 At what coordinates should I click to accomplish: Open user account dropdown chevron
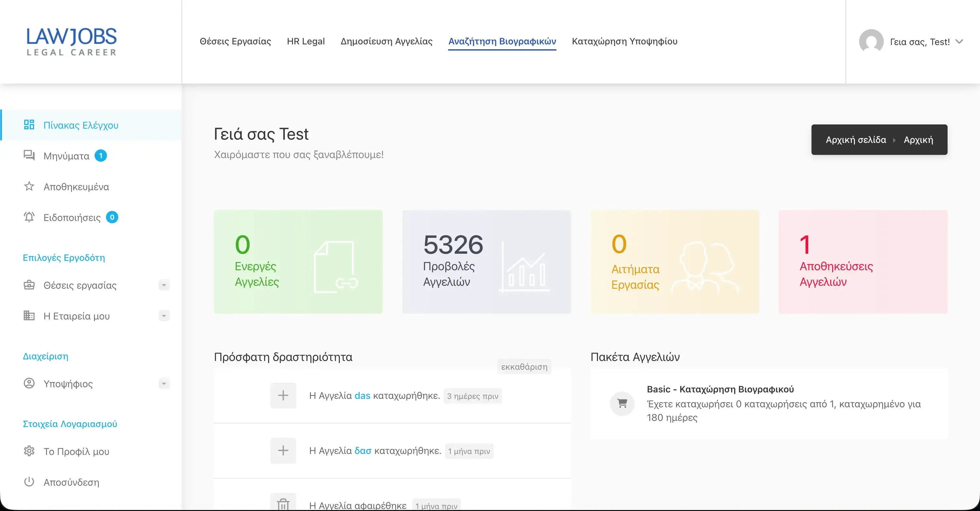click(959, 41)
